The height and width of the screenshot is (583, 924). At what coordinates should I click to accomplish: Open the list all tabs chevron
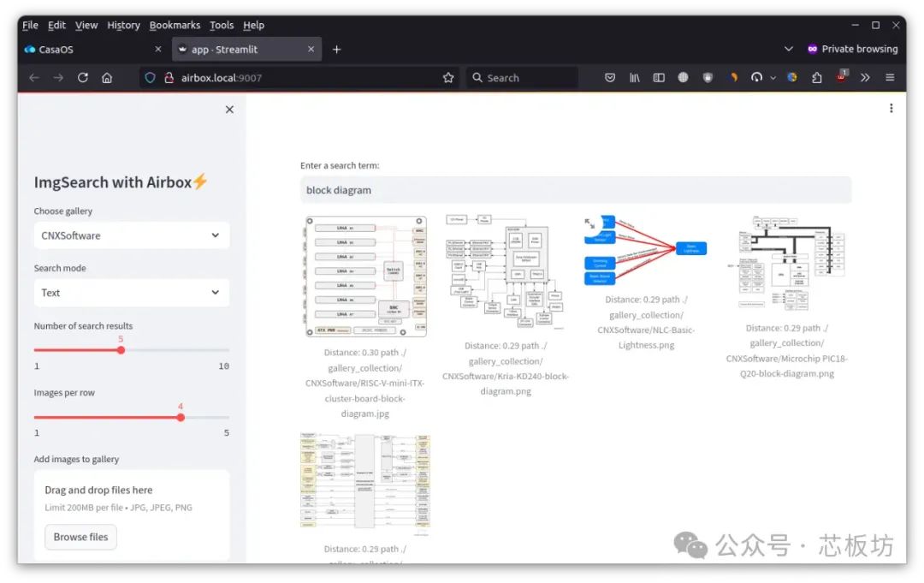pos(788,49)
